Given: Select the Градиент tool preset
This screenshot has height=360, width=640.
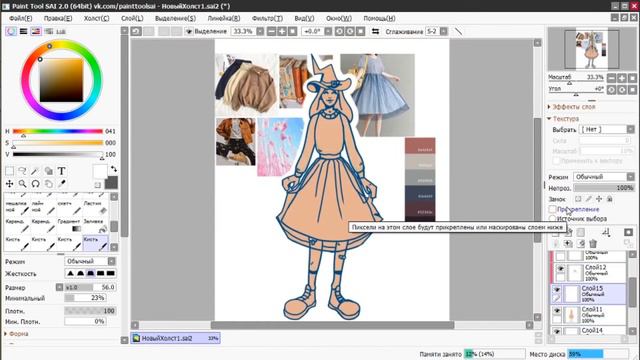Looking at the screenshot, I should coord(69,226).
